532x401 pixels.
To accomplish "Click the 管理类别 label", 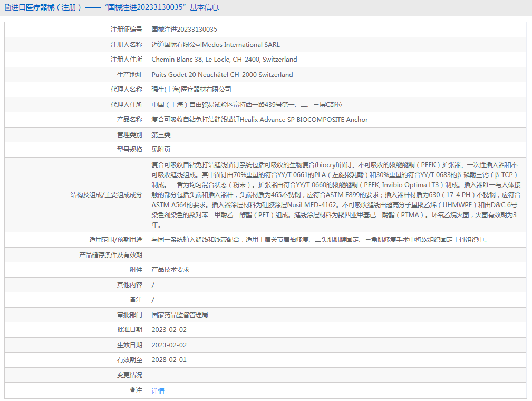I will (x=130, y=135).
